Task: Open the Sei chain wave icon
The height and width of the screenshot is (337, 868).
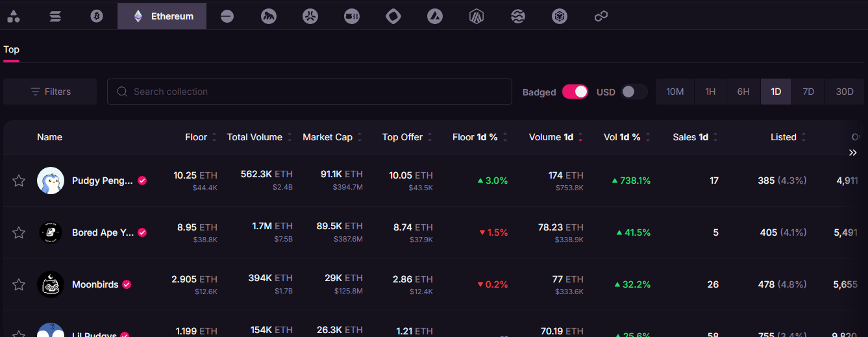Action: (x=518, y=16)
